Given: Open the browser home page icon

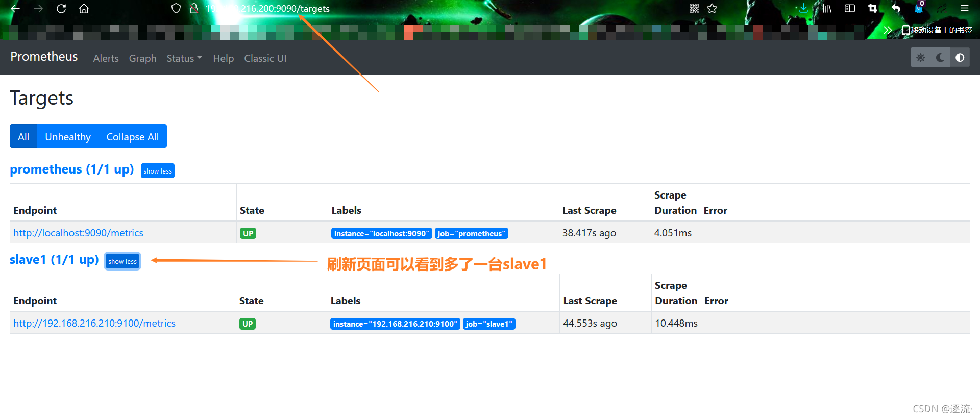Looking at the screenshot, I should coord(84,9).
